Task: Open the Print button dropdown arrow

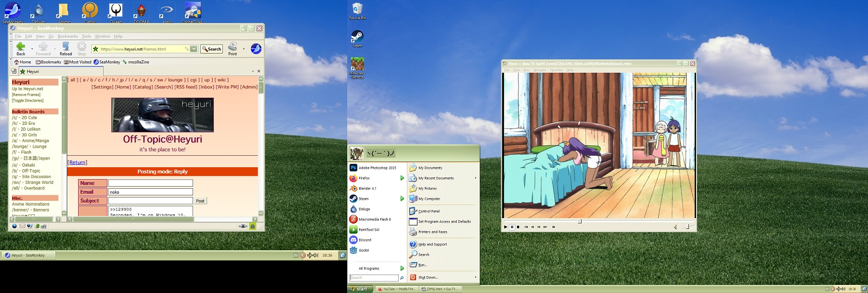Action: (x=244, y=49)
